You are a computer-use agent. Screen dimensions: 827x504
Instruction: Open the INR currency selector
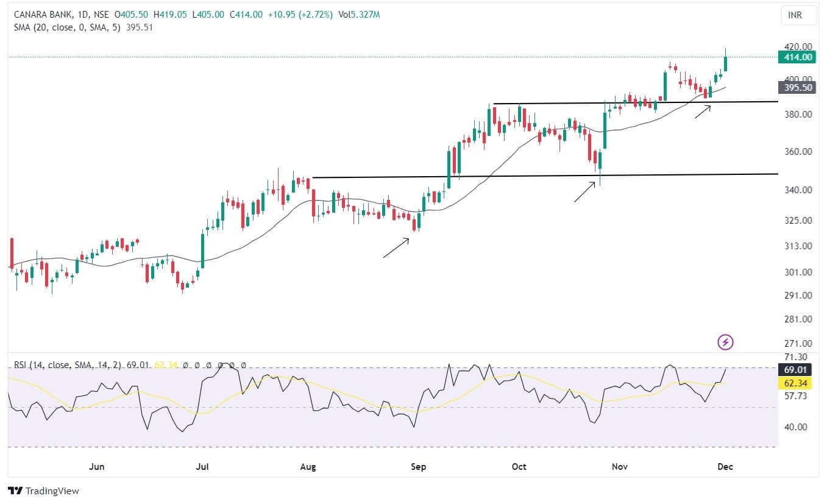click(x=799, y=15)
